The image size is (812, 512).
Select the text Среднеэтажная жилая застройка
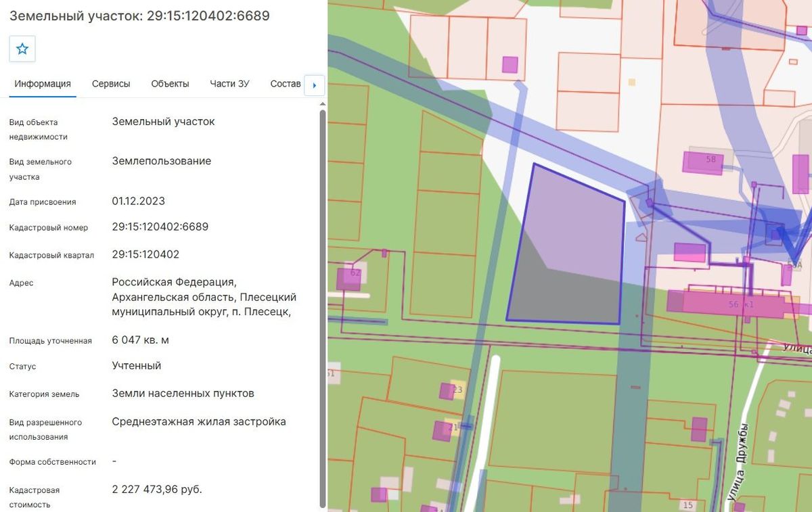(x=199, y=421)
